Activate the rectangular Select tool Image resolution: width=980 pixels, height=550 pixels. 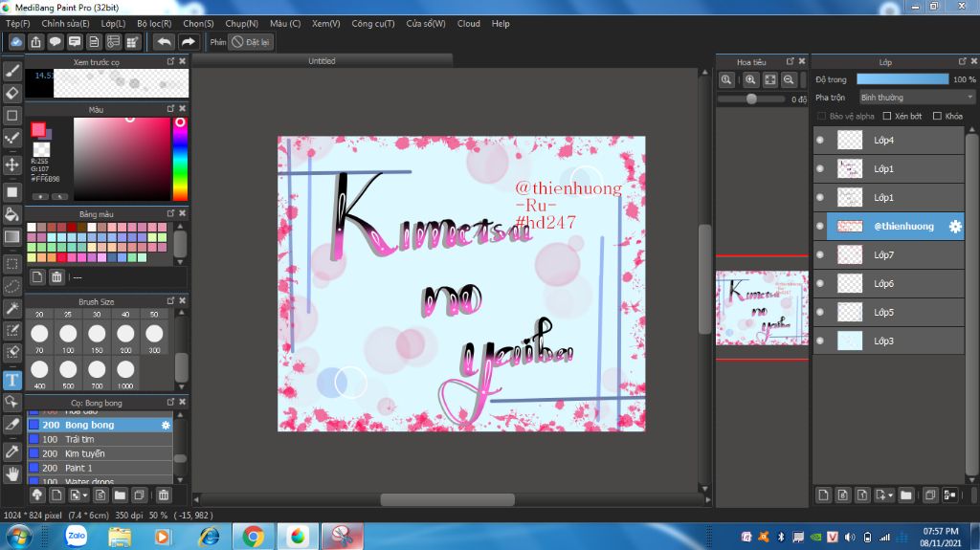coord(11,264)
